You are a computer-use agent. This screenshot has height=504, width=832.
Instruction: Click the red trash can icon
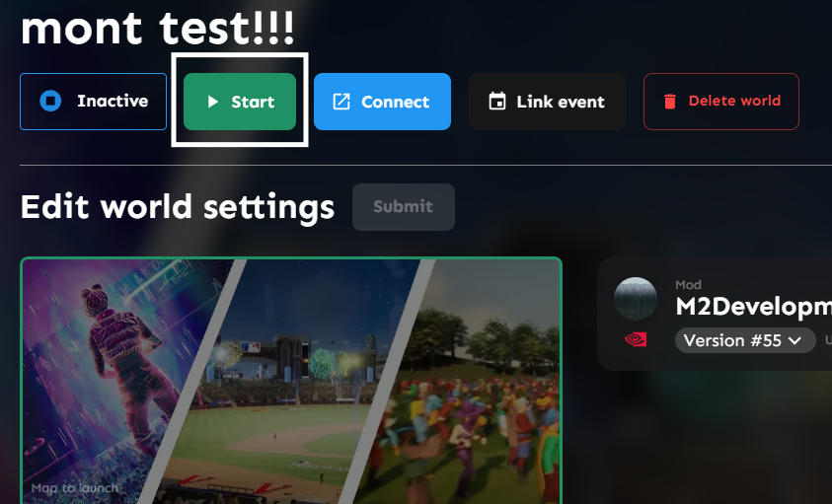click(669, 101)
